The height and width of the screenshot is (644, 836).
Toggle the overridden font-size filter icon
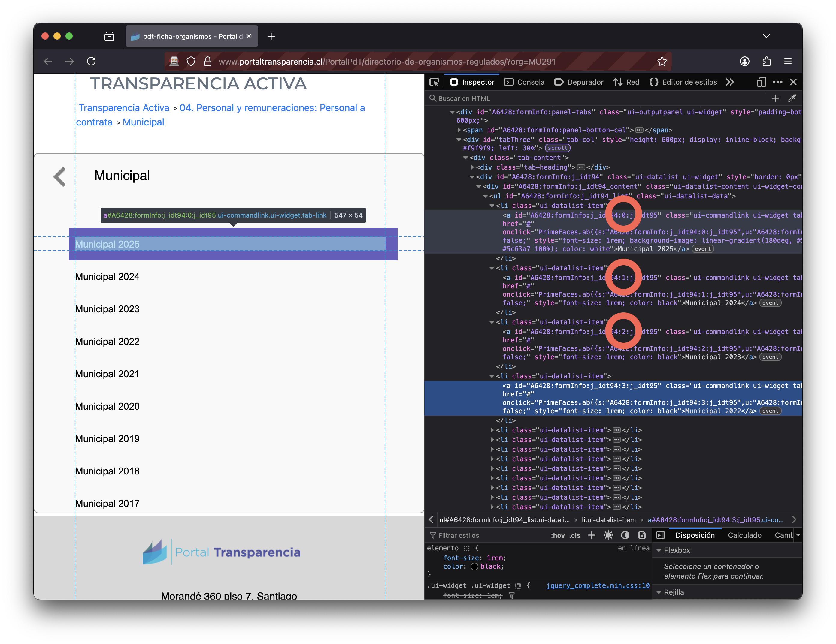[511, 596]
